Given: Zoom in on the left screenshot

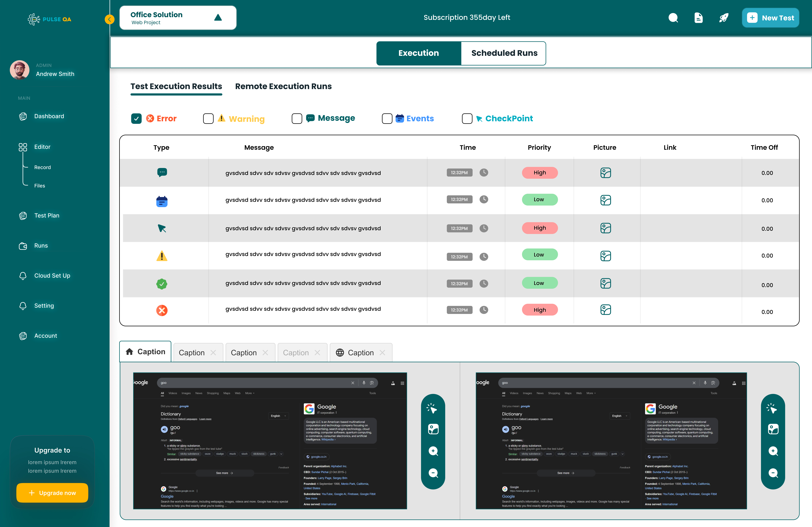Looking at the screenshot, I should pos(433,451).
